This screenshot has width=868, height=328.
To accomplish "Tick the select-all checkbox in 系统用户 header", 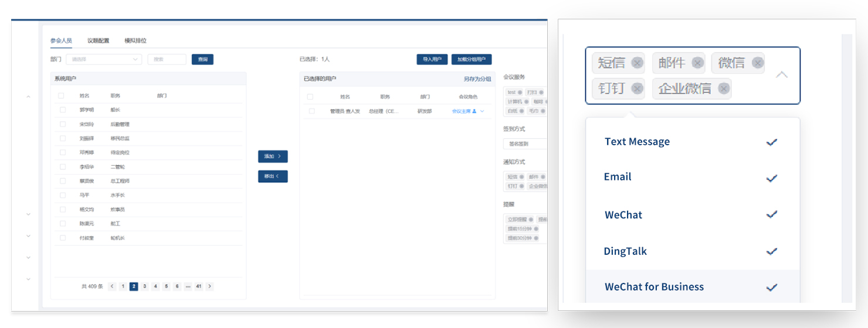I will pos(61,95).
